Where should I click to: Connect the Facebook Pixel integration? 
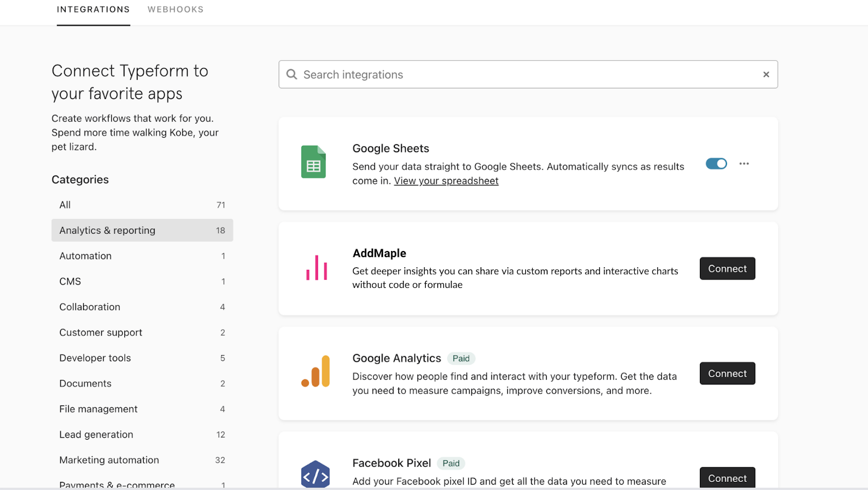[x=727, y=478]
